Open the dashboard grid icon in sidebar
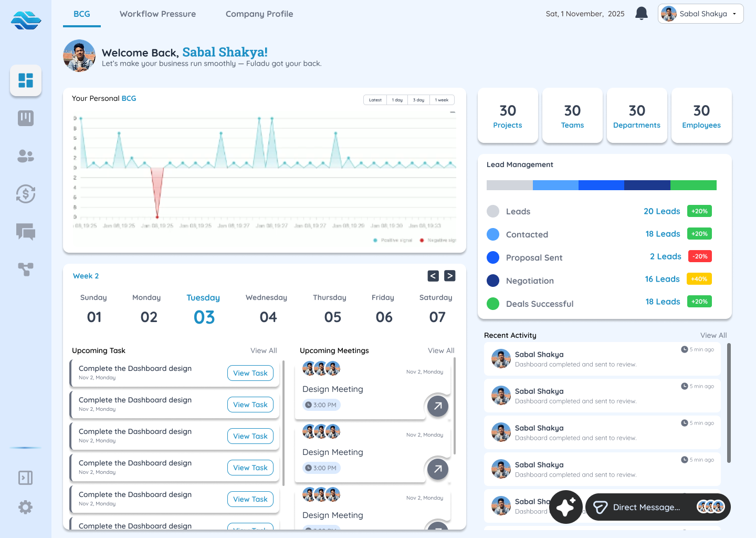 (x=26, y=80)
